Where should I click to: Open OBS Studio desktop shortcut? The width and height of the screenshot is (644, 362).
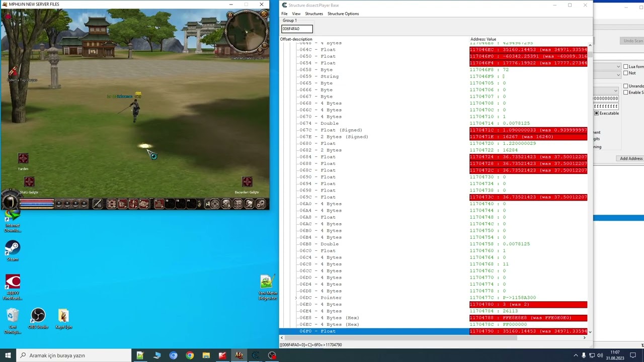click(38, 319)
